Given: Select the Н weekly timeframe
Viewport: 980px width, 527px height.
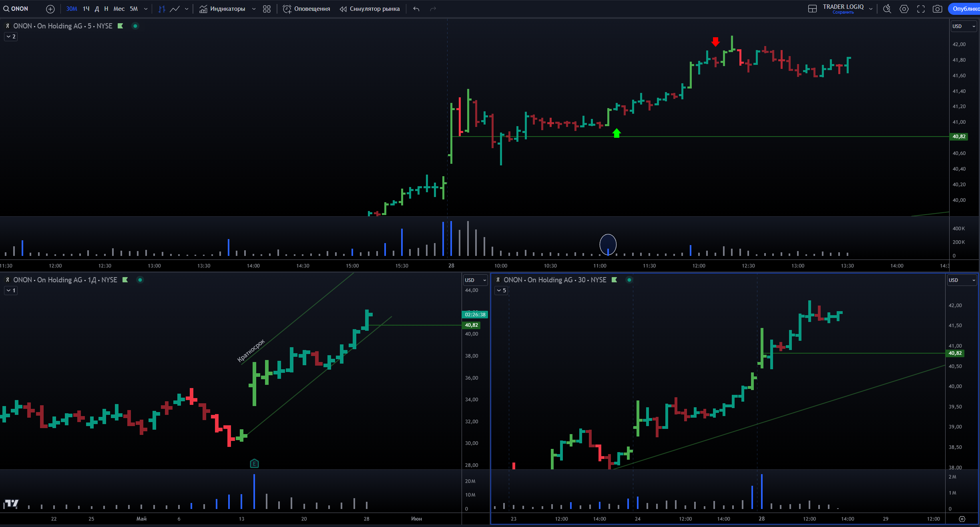Looking at the screenshot, I should point(106,9).
